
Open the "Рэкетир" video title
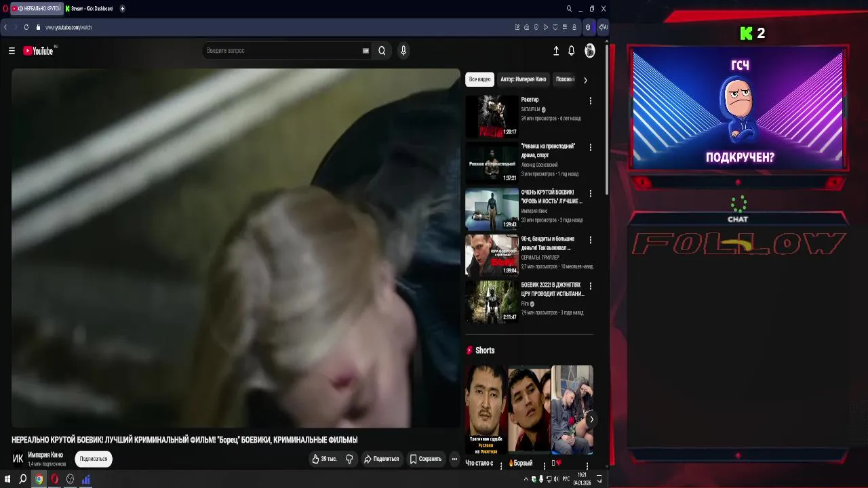coord(530,100)
